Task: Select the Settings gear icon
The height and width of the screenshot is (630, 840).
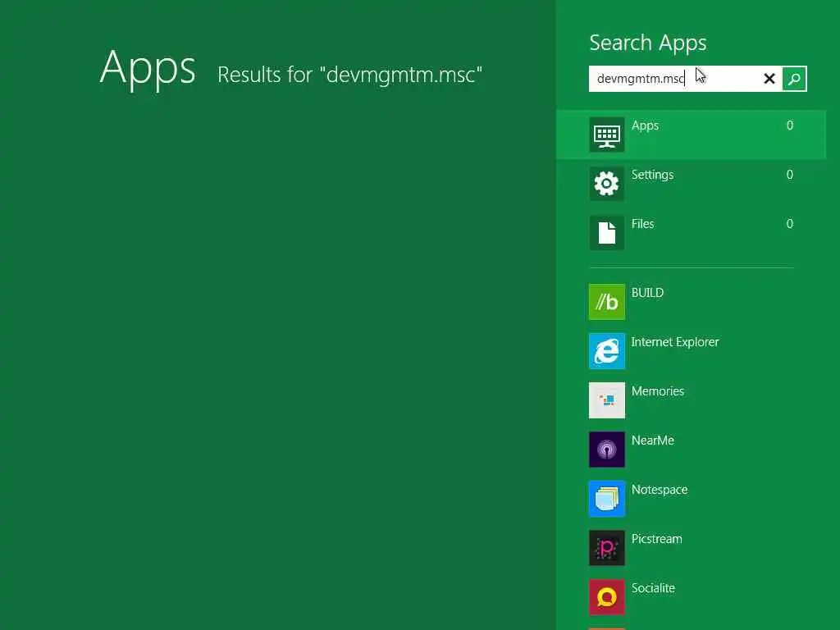Action: [607, 184]
